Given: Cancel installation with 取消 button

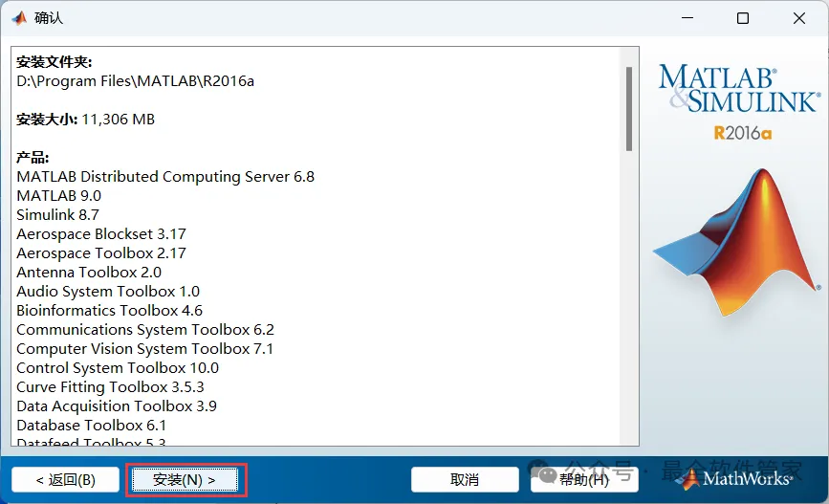Looking at the screenshot, I should click(x=465, y=480).
